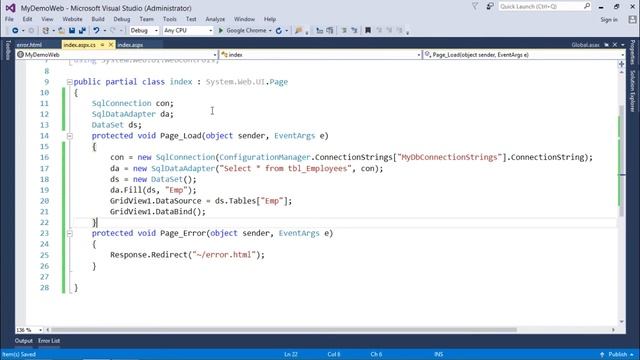640x360 pixels.
Task: Save the current file with the floppy icon
Action: 72,31
